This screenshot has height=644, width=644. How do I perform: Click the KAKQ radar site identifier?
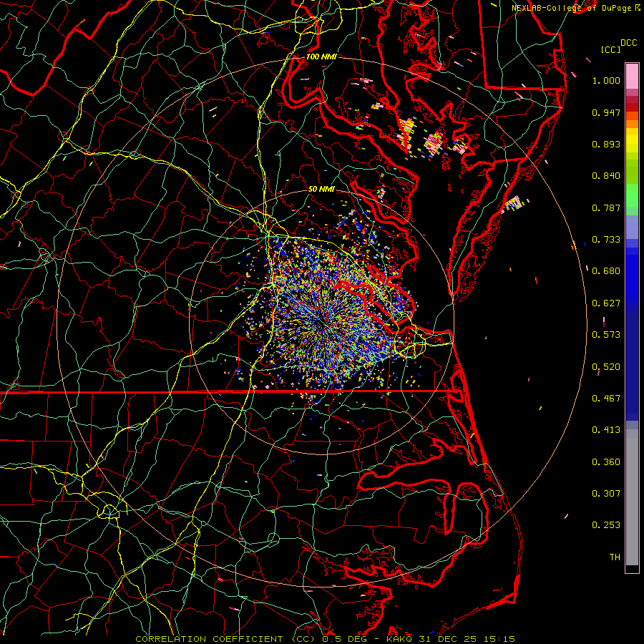click(x=400, y=639)
